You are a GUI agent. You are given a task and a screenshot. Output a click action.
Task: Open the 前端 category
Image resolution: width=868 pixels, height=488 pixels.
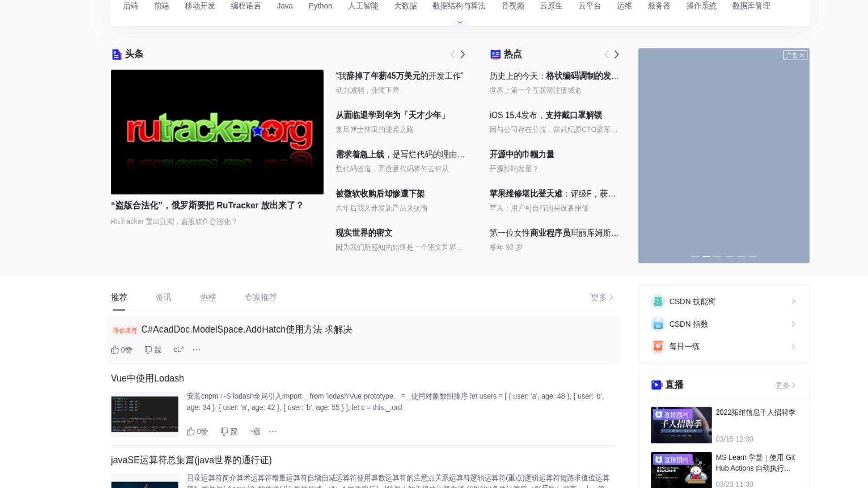[x=161, y=6]
